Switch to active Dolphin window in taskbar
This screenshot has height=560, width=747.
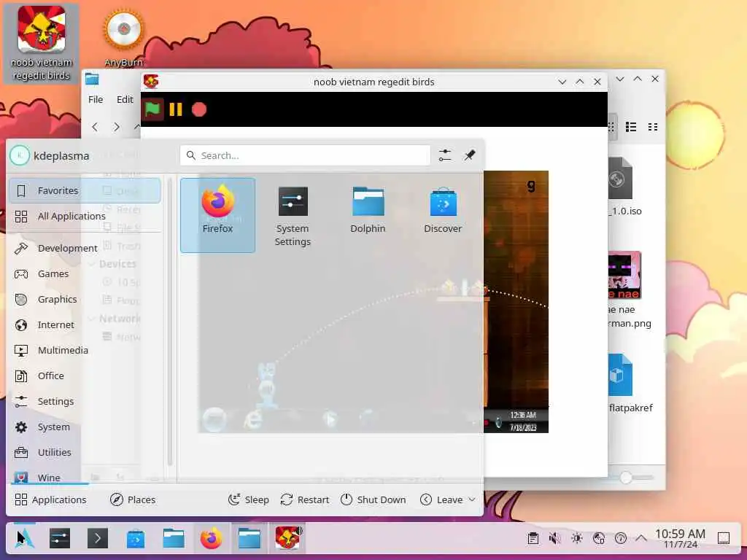(249, 539)
